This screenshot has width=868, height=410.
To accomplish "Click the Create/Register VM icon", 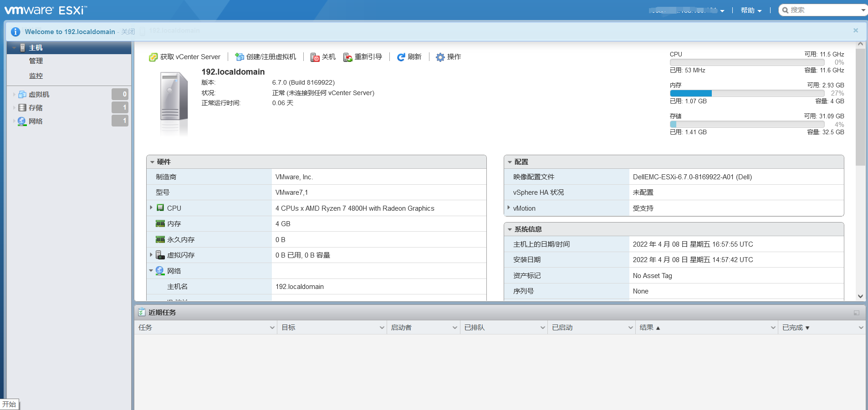I will pos(239,57).
